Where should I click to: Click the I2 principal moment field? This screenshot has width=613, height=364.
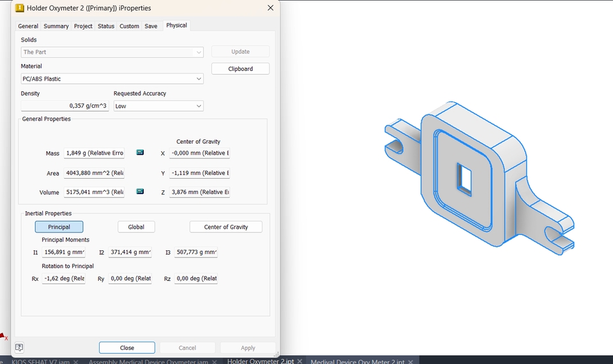(x=130, y=252)
